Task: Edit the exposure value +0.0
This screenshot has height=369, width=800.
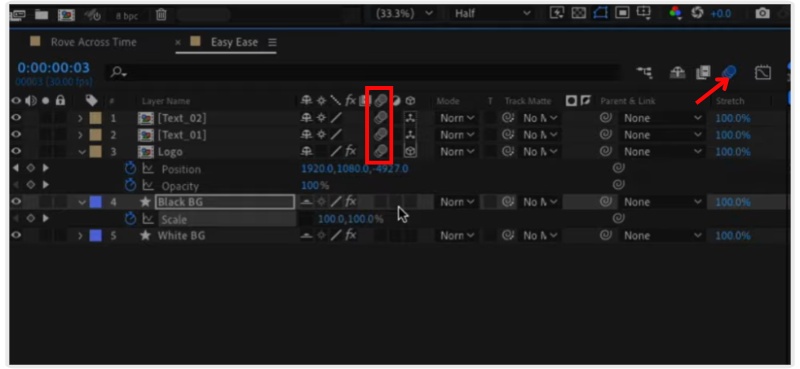Action: pyautogui.click(x=720, y=14)
